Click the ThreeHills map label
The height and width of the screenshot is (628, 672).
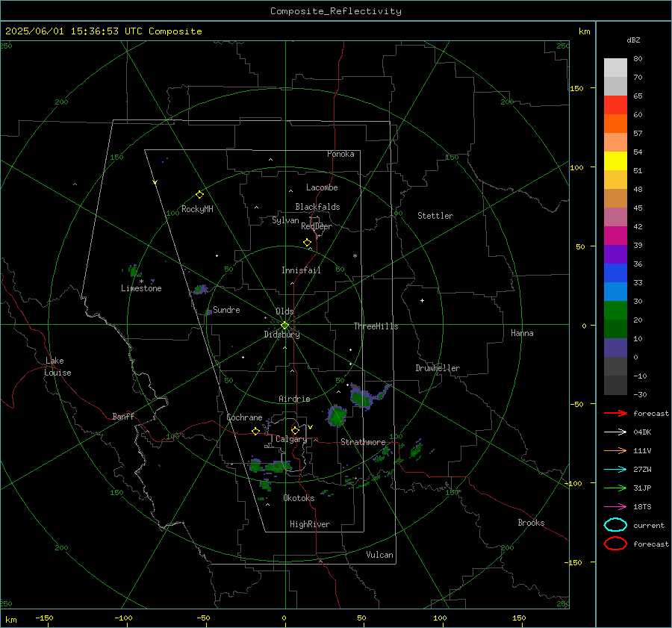(376, 326)
